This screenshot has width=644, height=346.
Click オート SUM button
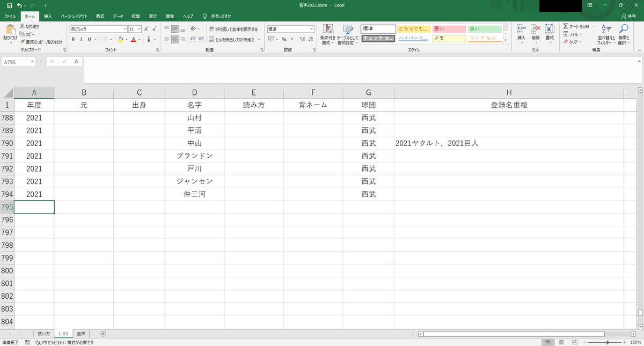click(576, 26)
